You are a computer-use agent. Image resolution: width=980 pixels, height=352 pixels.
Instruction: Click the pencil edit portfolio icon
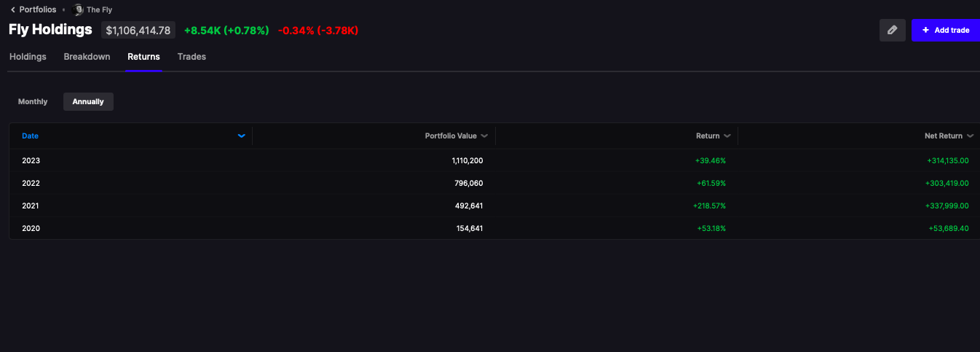tap(892, 30)
